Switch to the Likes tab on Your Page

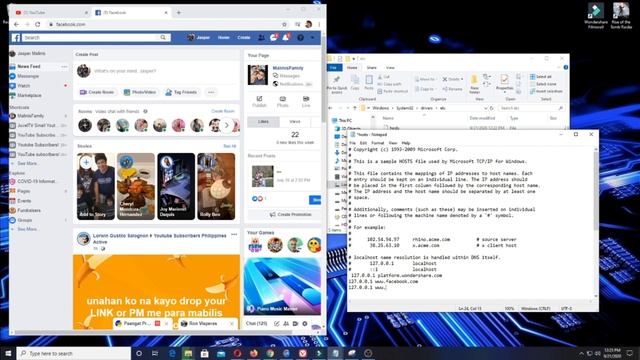(x=263, y=122)
